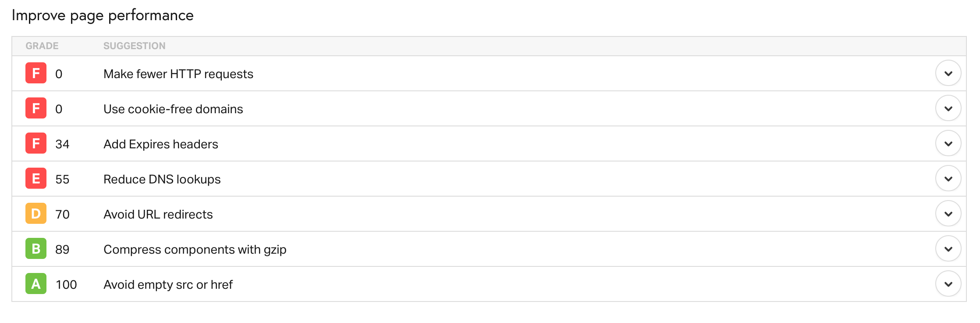This screenshot has width=980, height=323.
Task: Click the Reduce DNS lookups text
Action: (162, 179)
